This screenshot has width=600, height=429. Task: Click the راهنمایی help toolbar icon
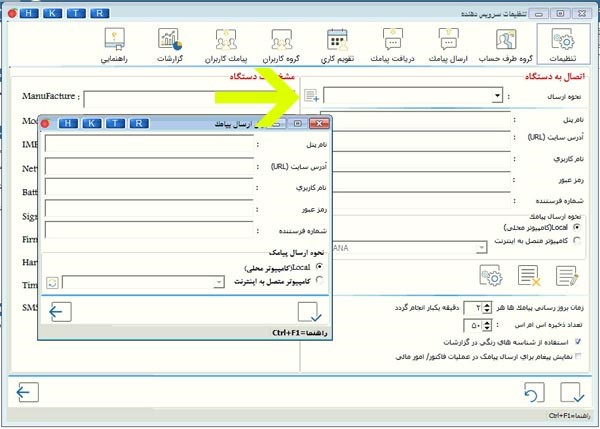click(116, 47)
